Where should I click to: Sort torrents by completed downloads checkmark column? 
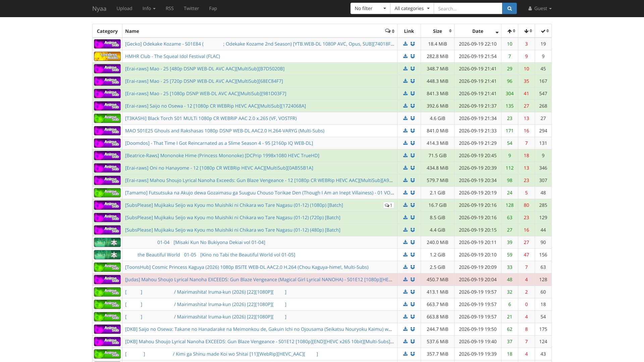point(543,31)
